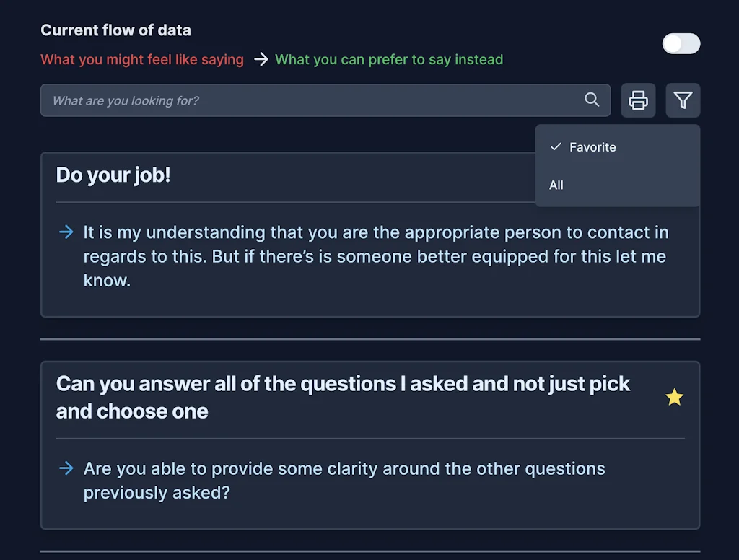Viewport: 739px width, 560px height.
Task: Open the filter options dropdown
Action: (683, 100)
